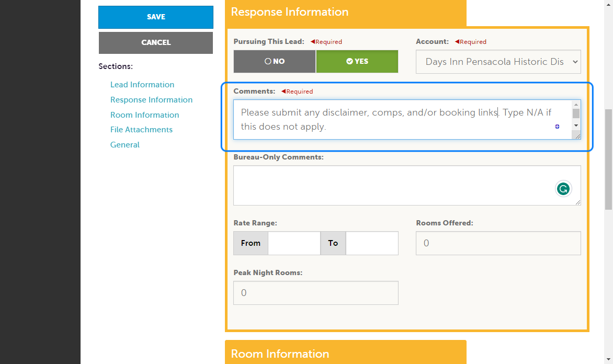Select YES for Pursuing This Lead
613x364 pixels.
(357, 61)
